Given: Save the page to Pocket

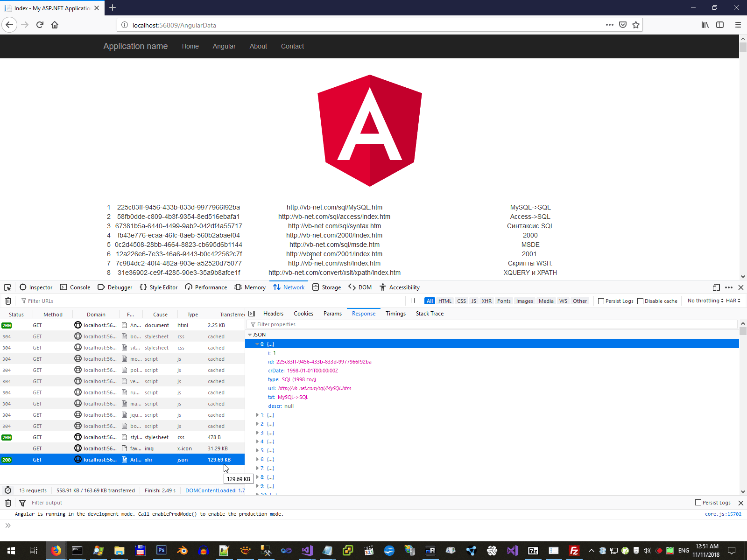Looking at the screenshot, I should pos(623,25).
